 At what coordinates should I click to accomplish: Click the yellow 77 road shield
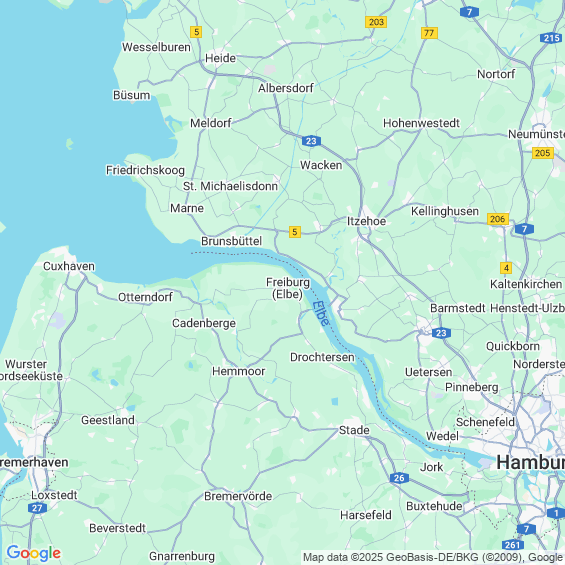click(x=429, y=33)
